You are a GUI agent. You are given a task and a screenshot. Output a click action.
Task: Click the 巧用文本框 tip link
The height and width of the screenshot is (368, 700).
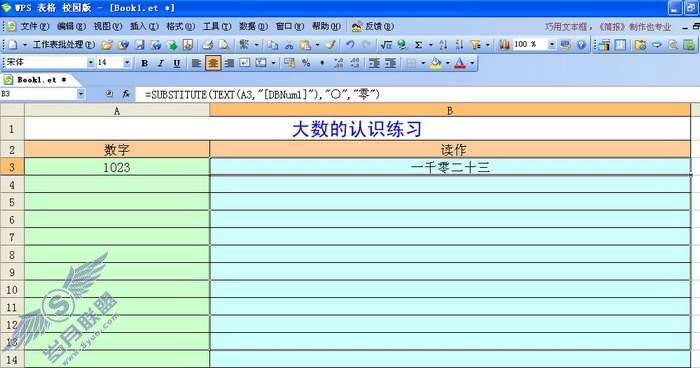[608, 27]
